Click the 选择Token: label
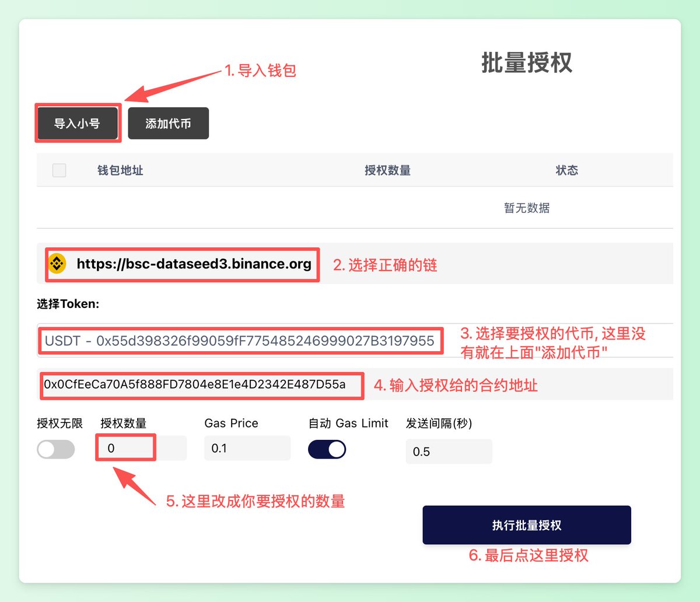 68,304
